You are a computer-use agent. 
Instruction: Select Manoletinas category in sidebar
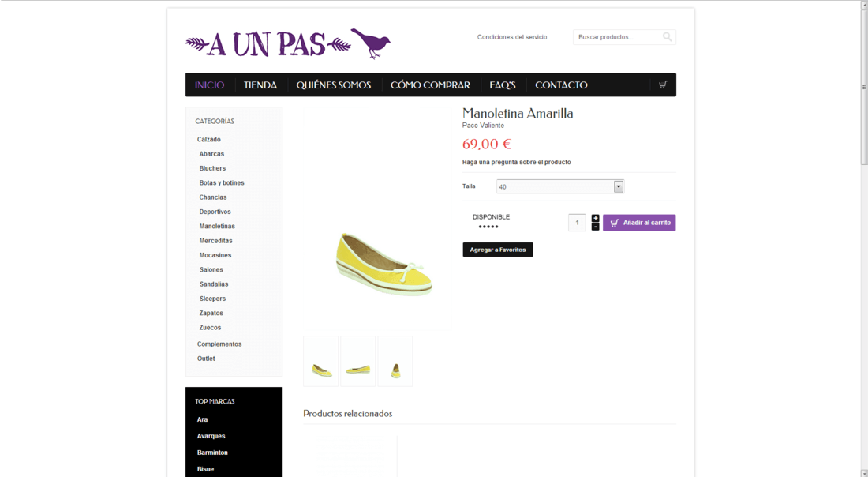point(217,226)
